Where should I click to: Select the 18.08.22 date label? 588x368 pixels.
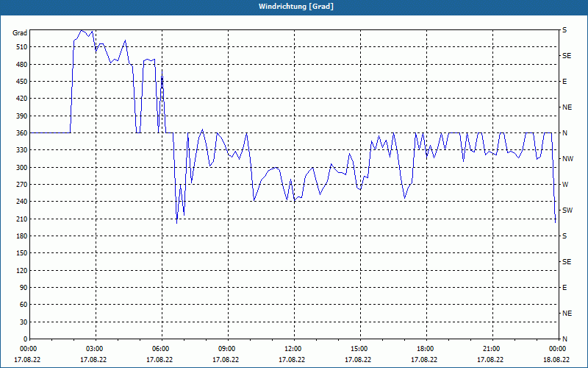pos(556,359)
